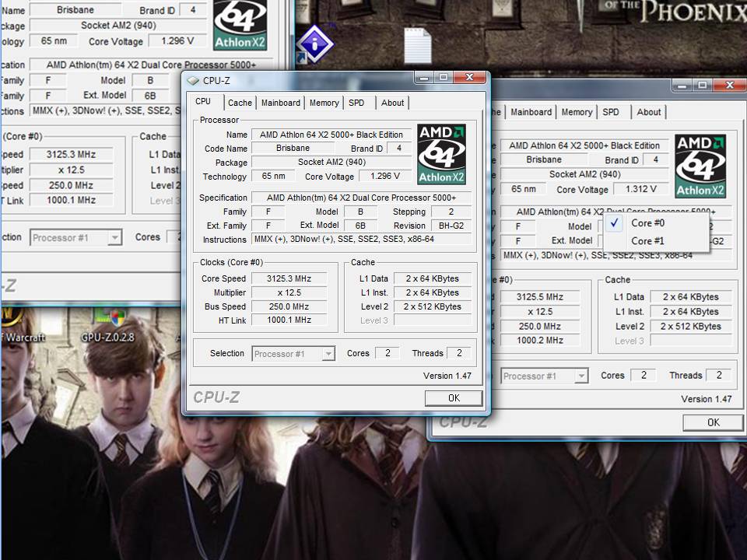Open the text document icon on the desktop
The height and width of the screenshot is (560, 747).
(x=417, y=45)
